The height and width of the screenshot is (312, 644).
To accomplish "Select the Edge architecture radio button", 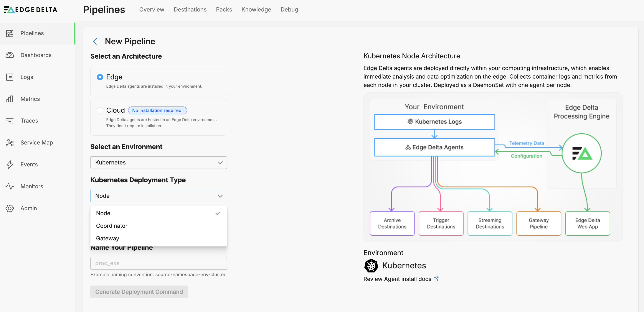I will coord(100,77).
